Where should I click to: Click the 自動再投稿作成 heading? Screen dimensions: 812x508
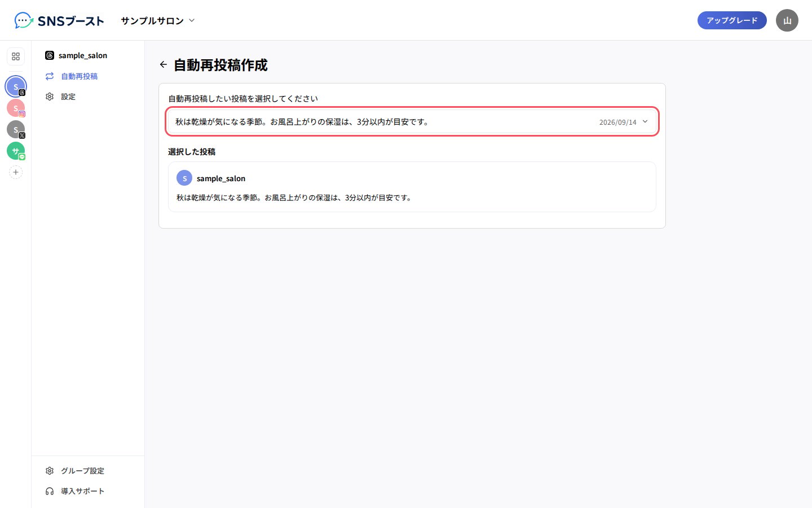[220, 65]
